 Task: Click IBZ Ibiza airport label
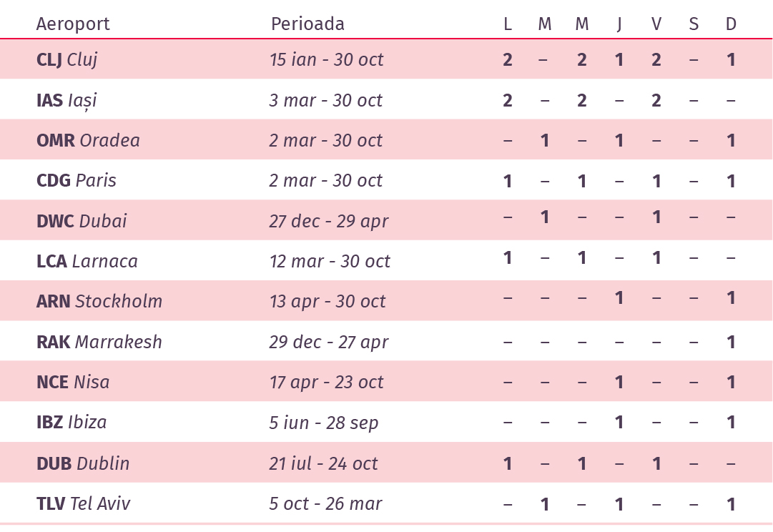coord(72,423)
